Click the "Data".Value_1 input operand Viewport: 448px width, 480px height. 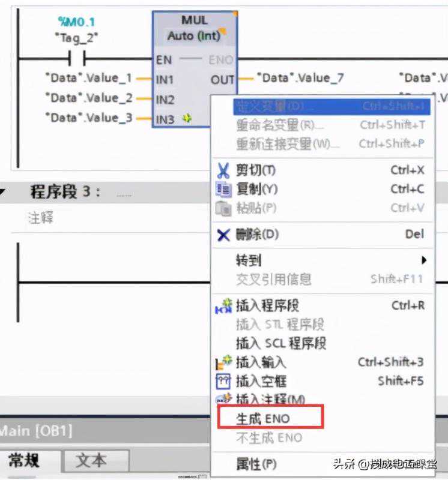(89, 78)
